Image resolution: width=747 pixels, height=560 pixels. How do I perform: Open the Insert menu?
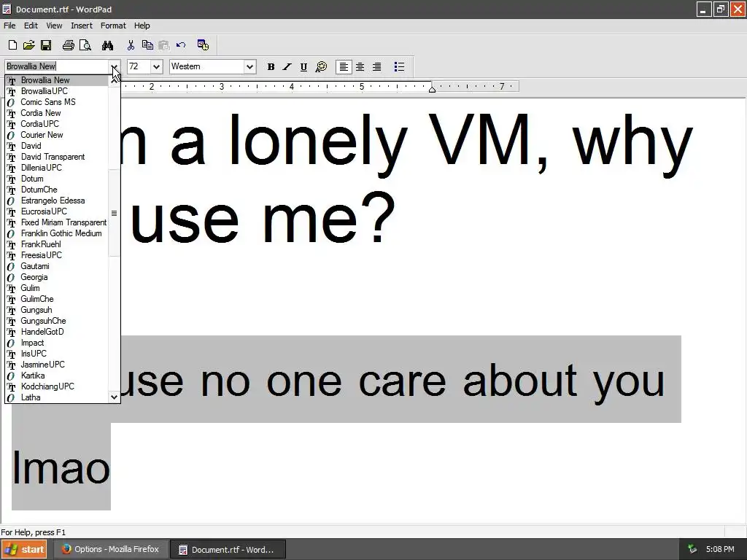pyautogui.click(x=82, y=26)
